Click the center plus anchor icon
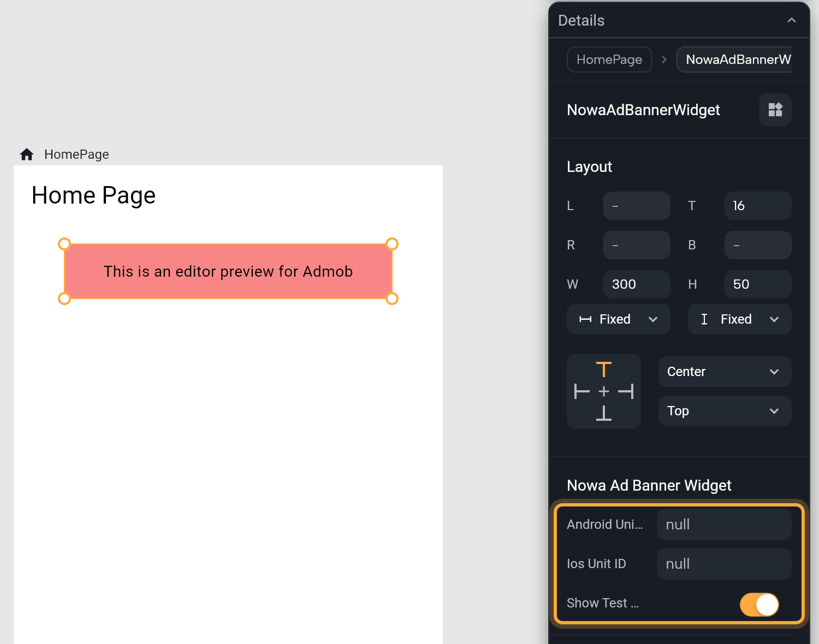 click(603, 391)
